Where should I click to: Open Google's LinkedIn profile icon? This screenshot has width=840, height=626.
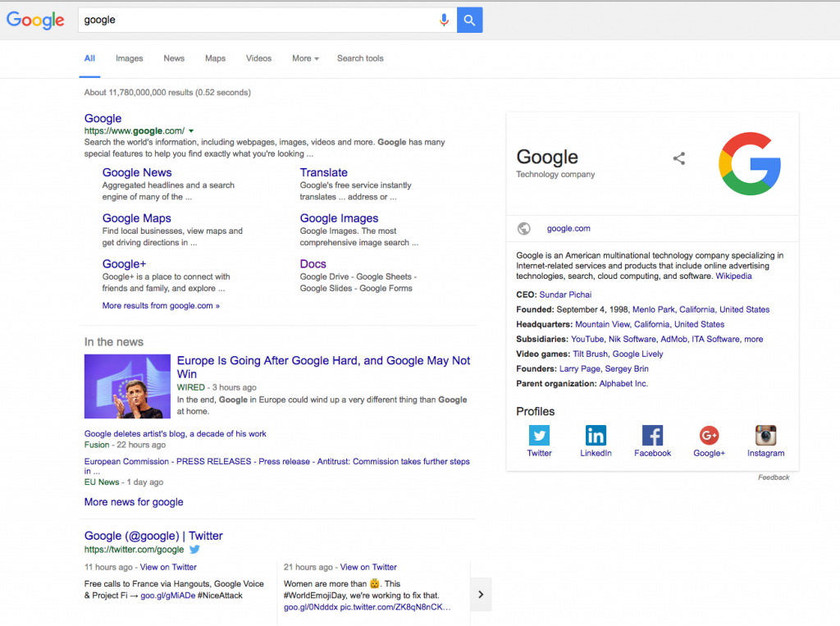596,435
